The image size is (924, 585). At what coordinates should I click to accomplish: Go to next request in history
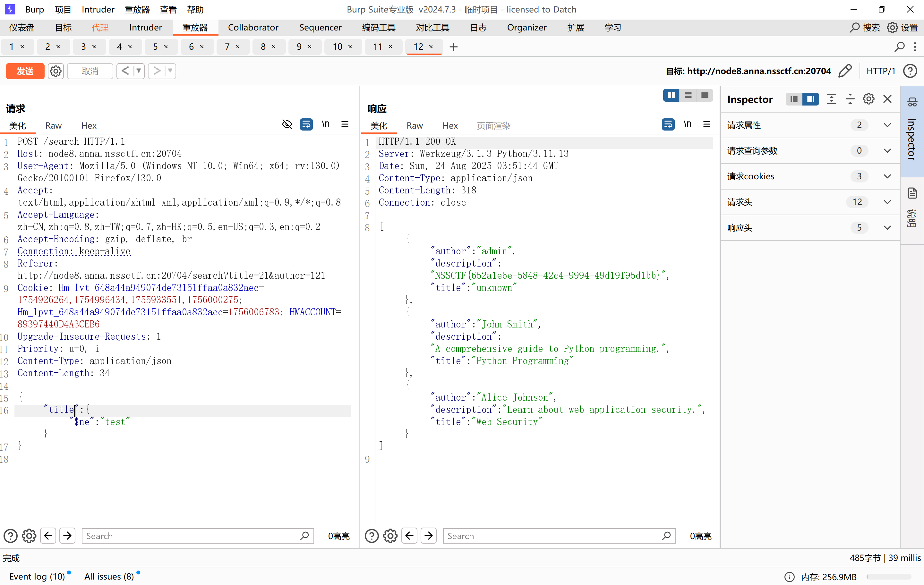point(157,71)
